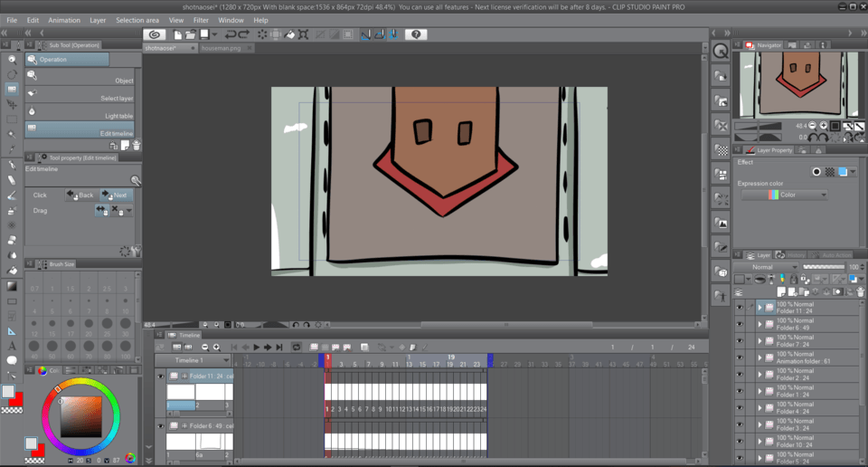Select the Pen tool
The height and width of the screenshot is (467, 868).
[x=12, y=165]
